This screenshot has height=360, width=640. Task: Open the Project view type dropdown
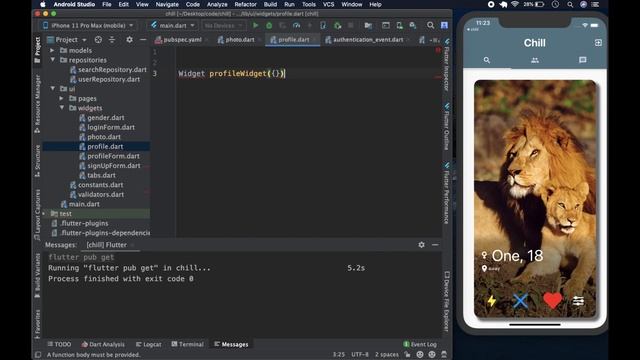[x=67, y=40]
